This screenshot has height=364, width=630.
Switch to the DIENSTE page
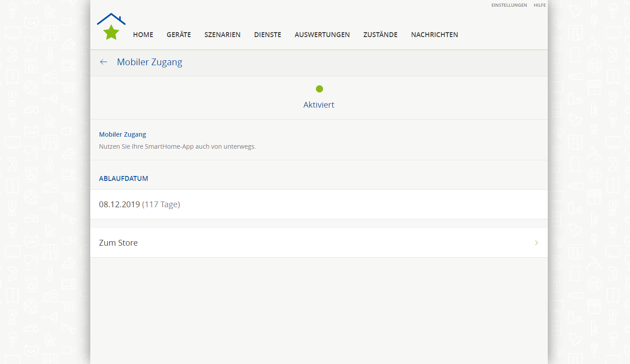pos(268,35)
